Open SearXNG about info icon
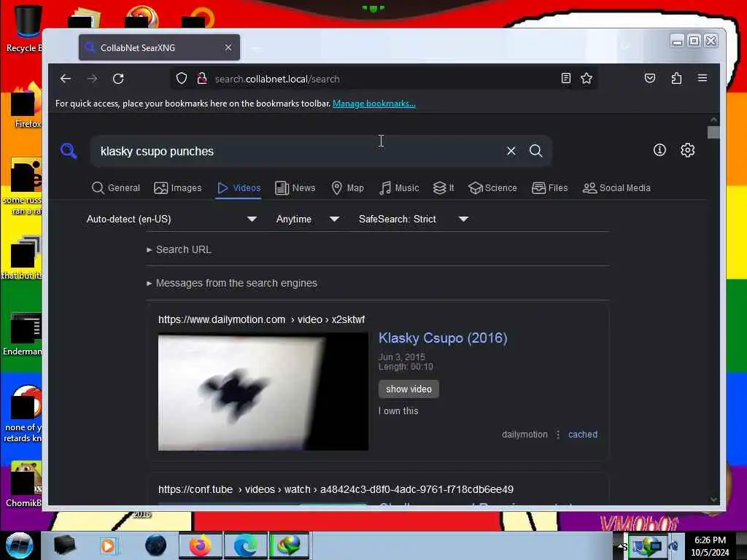 pos(659,150)
